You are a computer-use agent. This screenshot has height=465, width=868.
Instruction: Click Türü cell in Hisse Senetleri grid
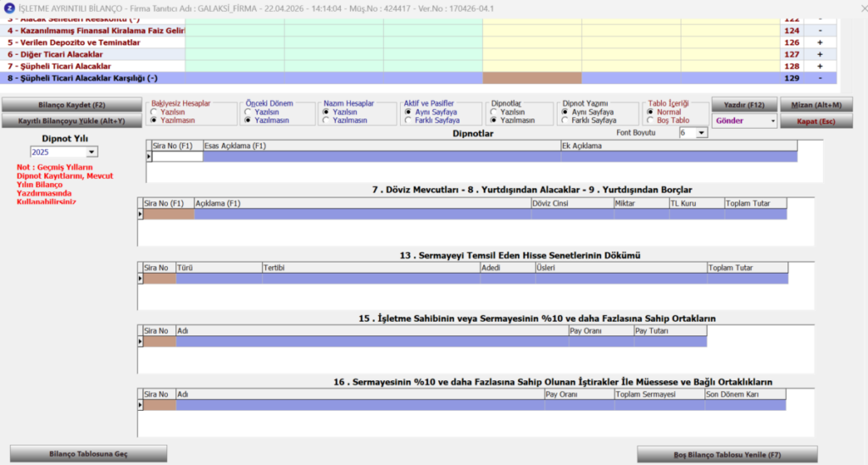[x=220, y=279]
